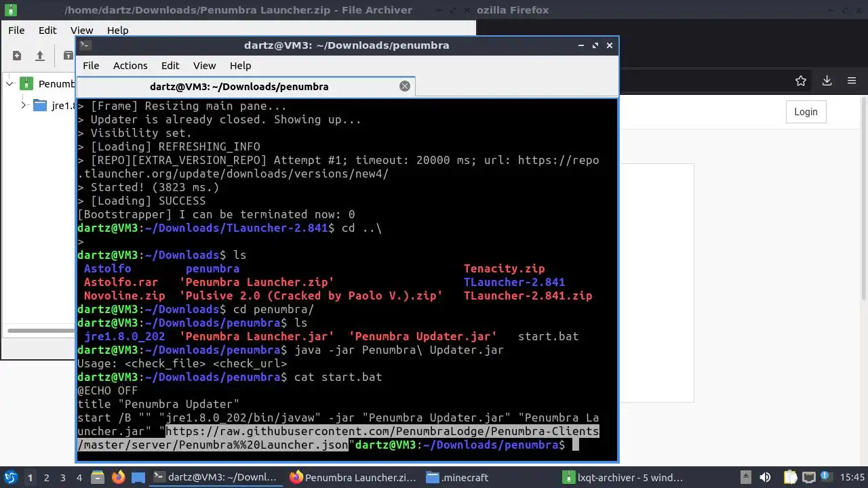This screenshot has width=868, height=488.
Task: Open the volume speaker icon in tray
Action: (x=765, y=477)
